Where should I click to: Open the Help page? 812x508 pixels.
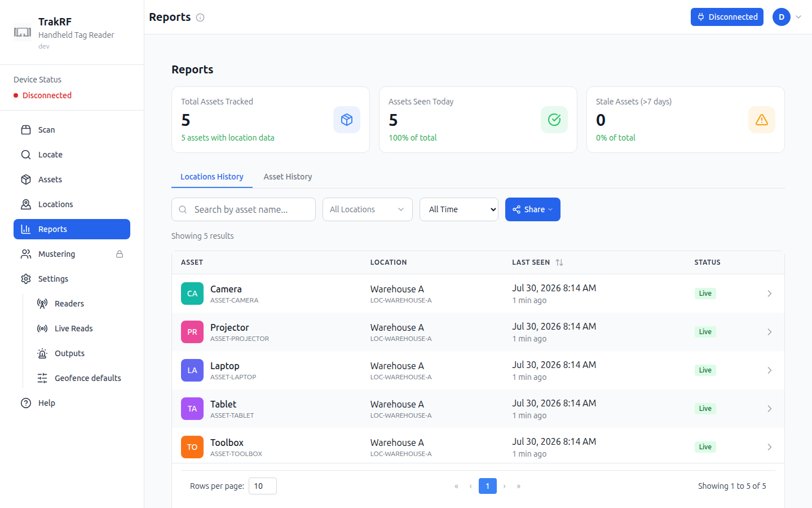pyautogui.click(x=72, y=403)
